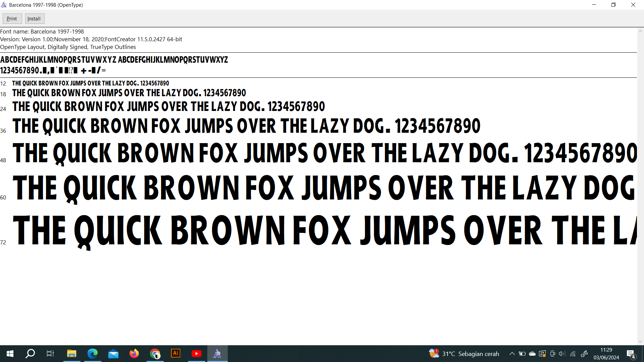Open the volume control in the tray

pos(562,354)
